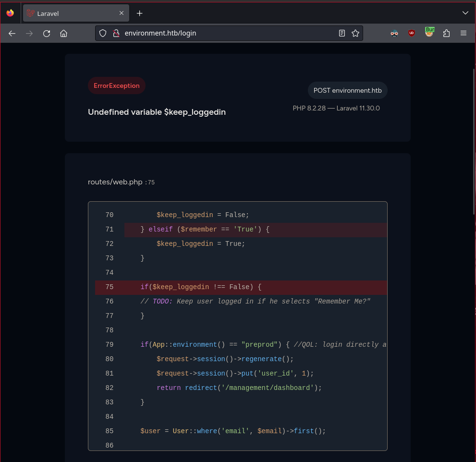
Task: Click the page vertical scrollbar
Action: click(474, 142)
